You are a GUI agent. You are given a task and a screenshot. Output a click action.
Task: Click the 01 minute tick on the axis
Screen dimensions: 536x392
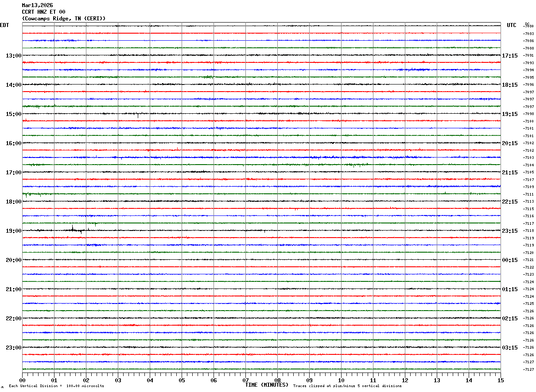54,380
